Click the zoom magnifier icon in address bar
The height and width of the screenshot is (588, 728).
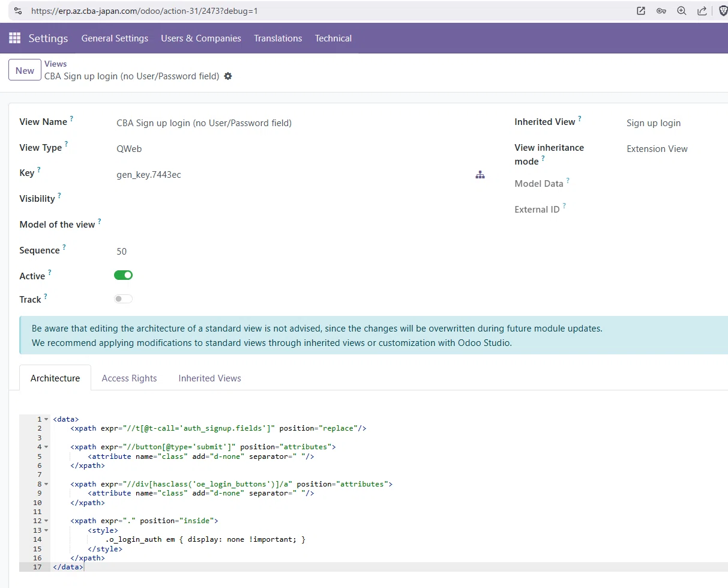click(682, 11)
